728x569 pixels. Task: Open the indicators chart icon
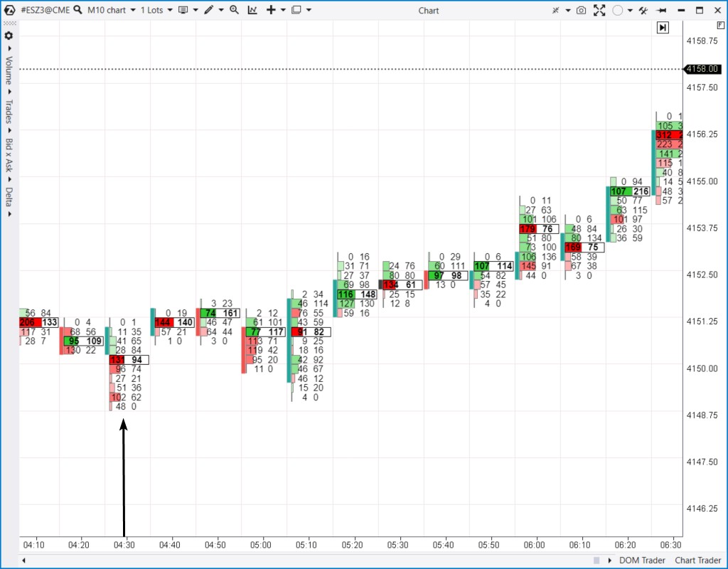(253, 11)
